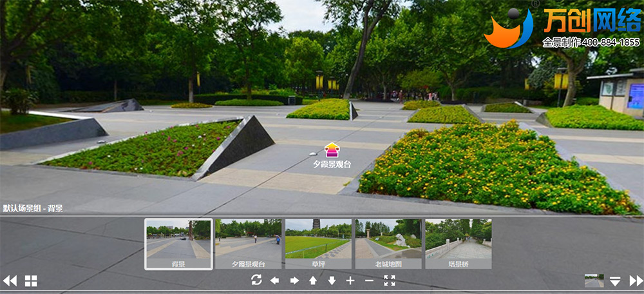The height and width of the screenshot is (294, 644).
Task: Pan the panorama right with the arrow
Action: pyautogui.click(x=294, y=280)
